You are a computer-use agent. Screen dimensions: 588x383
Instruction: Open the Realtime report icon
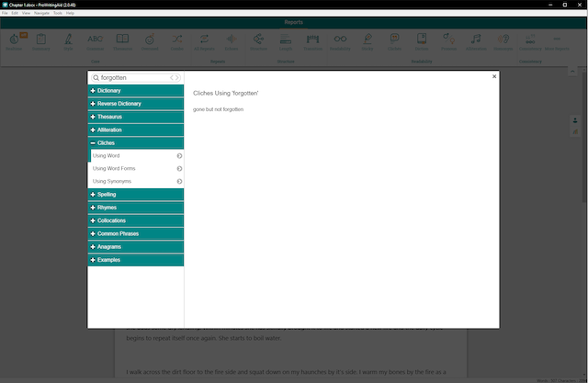(x=15, y=41)
